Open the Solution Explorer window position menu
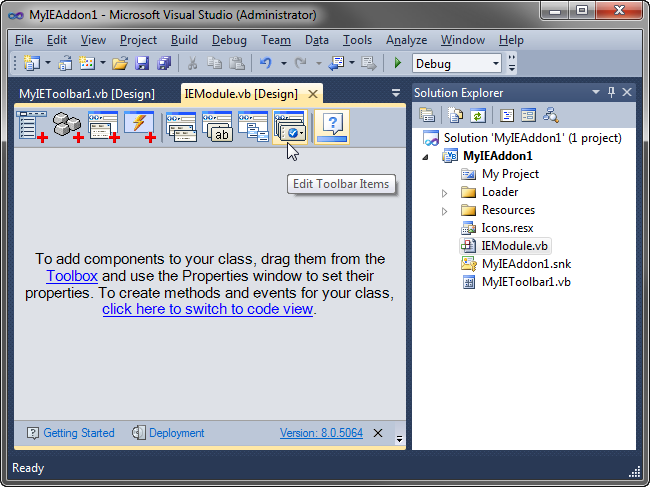 [596, 92]
